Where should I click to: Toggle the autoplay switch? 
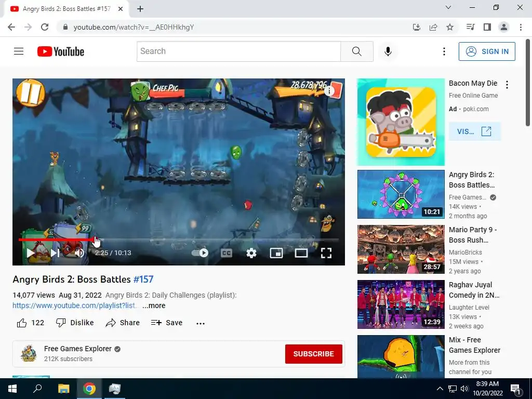pyautogui.click(x=200, y=253)
